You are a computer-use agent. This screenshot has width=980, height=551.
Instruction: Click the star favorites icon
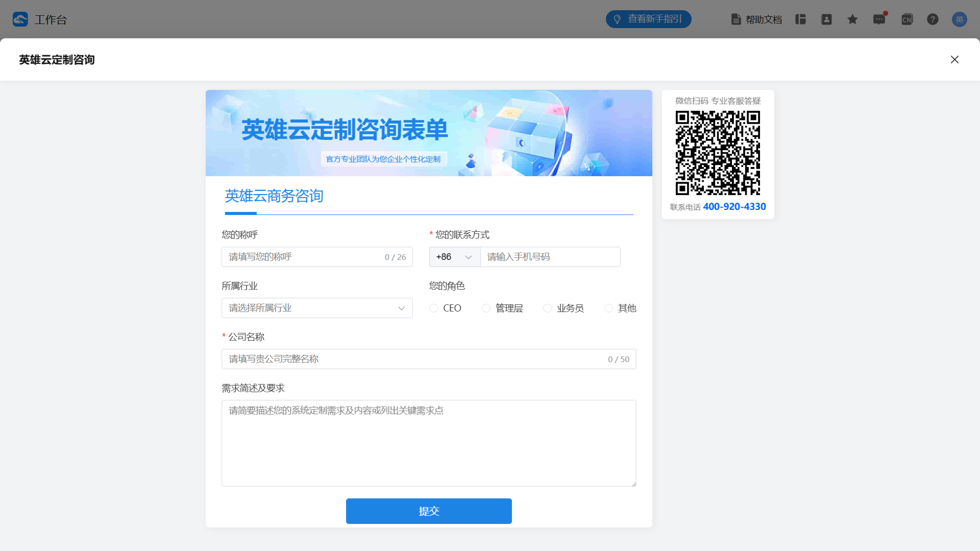pyautogui.click(x=853, y=19)
